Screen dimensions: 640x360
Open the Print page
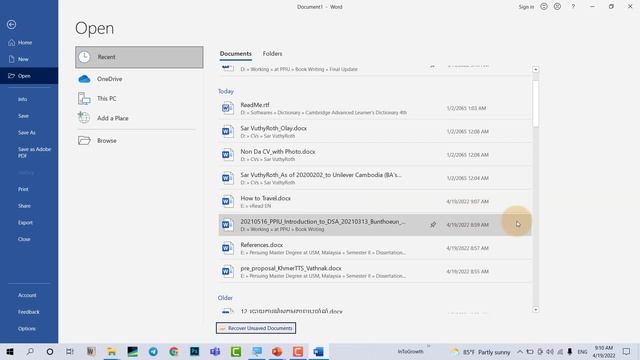coord(23,189)
